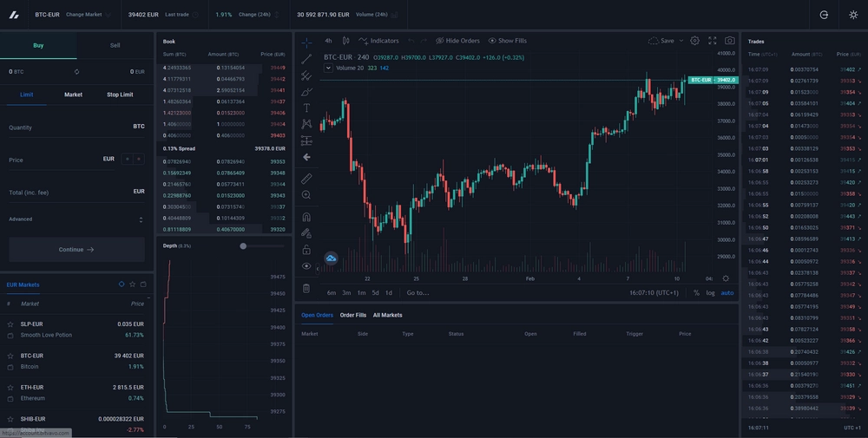Click the back arrow chart tool
The image size is (868, 438).
click(306, 157)
